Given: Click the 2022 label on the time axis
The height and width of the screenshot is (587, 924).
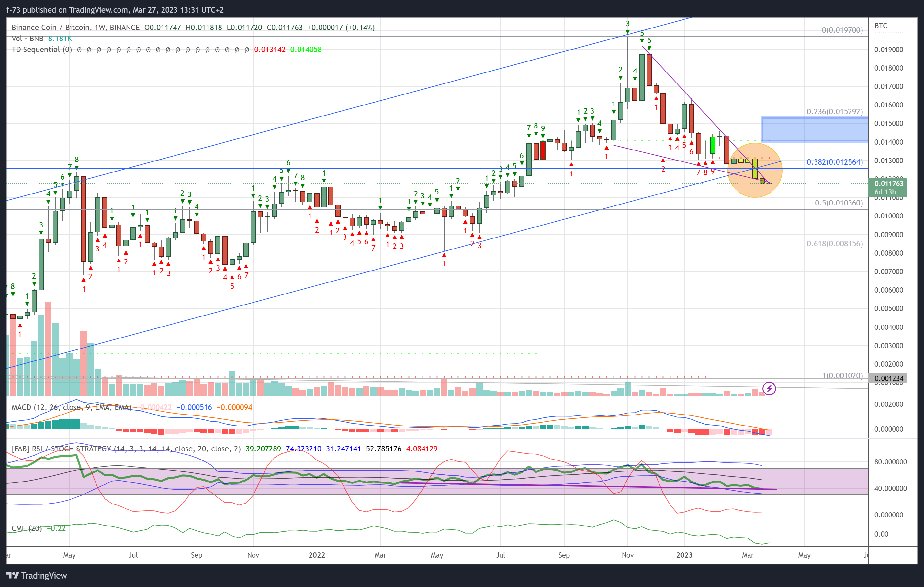Looking at the screenshot, I should tap(317, 555).
